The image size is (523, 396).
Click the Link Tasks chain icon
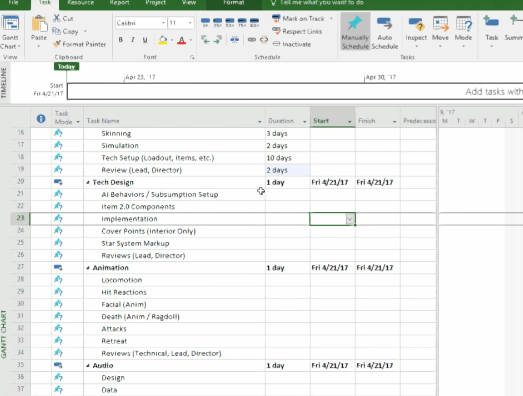pyautogui.click(x=252, y=40)
